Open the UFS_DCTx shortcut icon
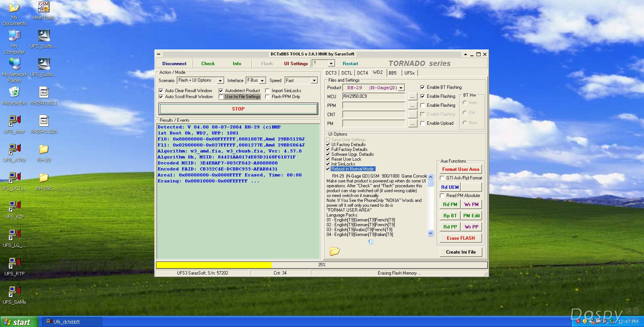This screenshot has height=327, width=644. point(14,181)
